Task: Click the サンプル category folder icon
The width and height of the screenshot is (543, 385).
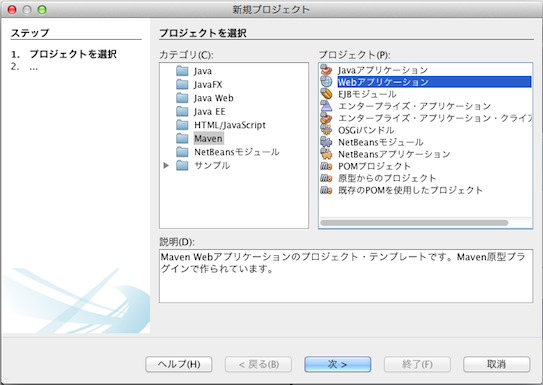Action: pyautogui.click(x=182, y=165)
